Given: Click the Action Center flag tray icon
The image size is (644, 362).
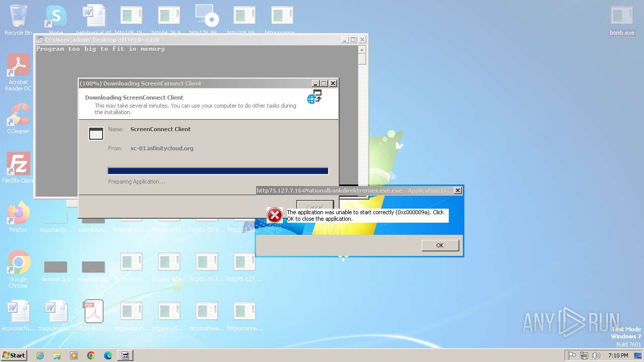Looking at the screenshot, I should tap(572, 355).
